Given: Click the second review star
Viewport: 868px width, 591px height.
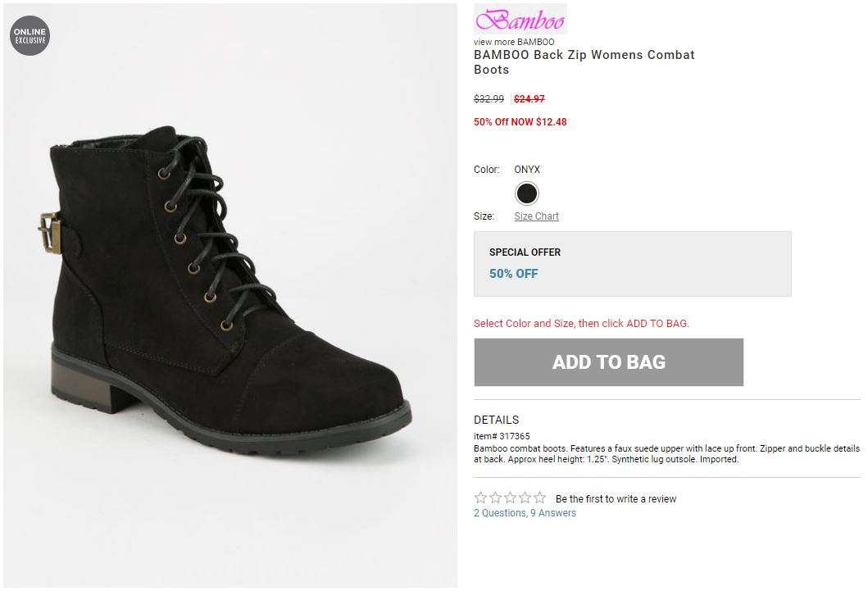Looking at the screenshot, I should [495, 498].
